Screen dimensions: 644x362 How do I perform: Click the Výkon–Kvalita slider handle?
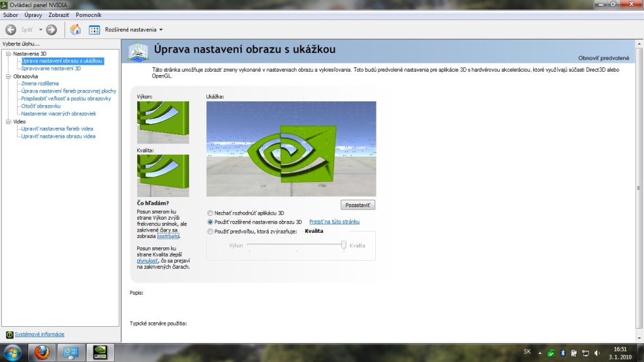[343, 246]
